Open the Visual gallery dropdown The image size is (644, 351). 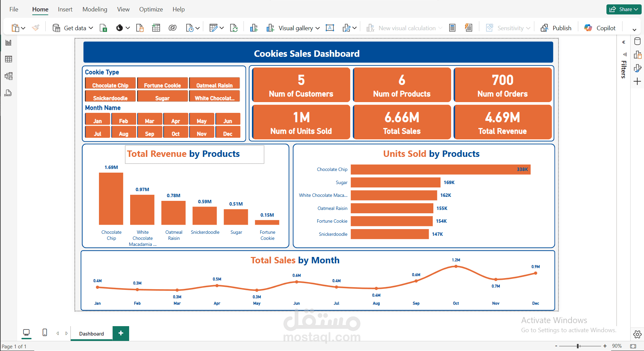coord(293,28)
